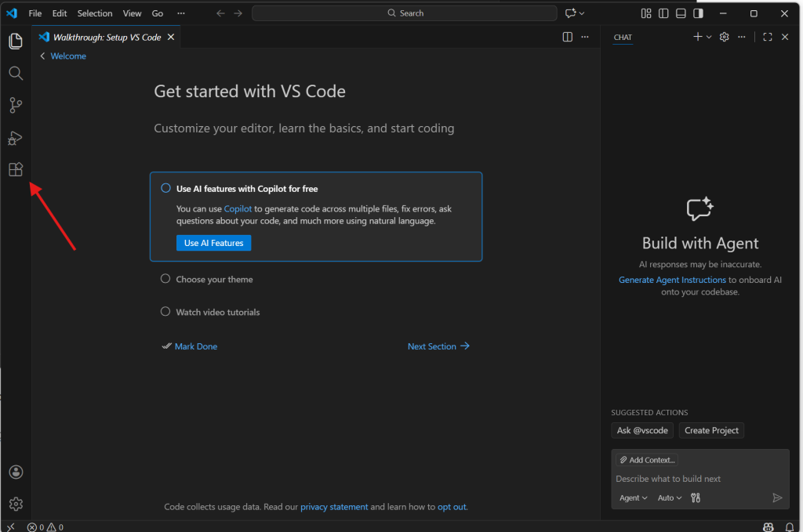Click the Use AI Features button
This screenshot has width=803, height=532.
pyautogui.click(x=213, y=243)
